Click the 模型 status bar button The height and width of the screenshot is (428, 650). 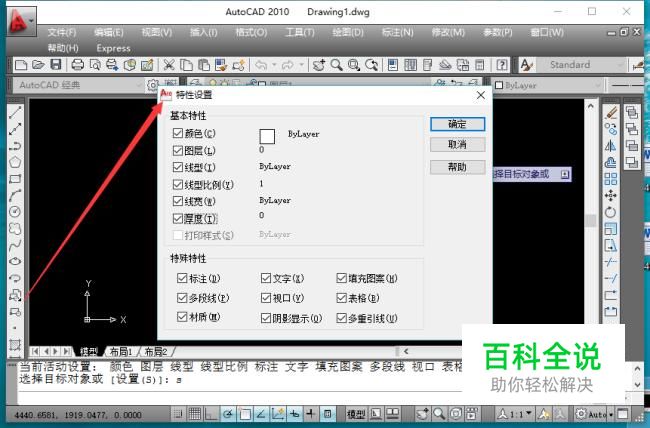pos(356,414)
